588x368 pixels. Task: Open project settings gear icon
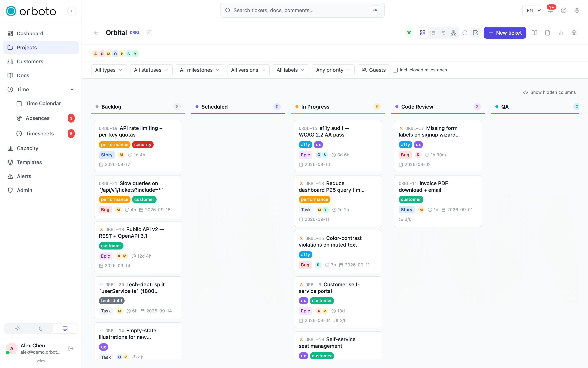point(574,33)
